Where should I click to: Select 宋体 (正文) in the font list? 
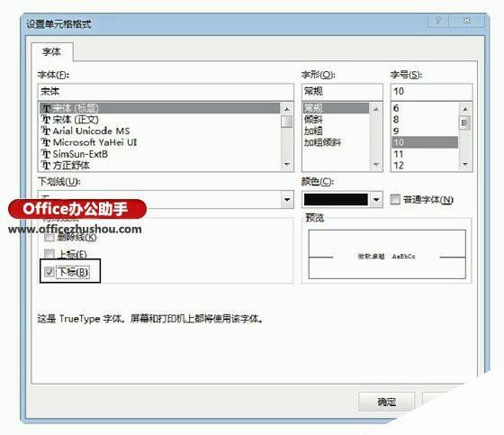pos(160,120)
